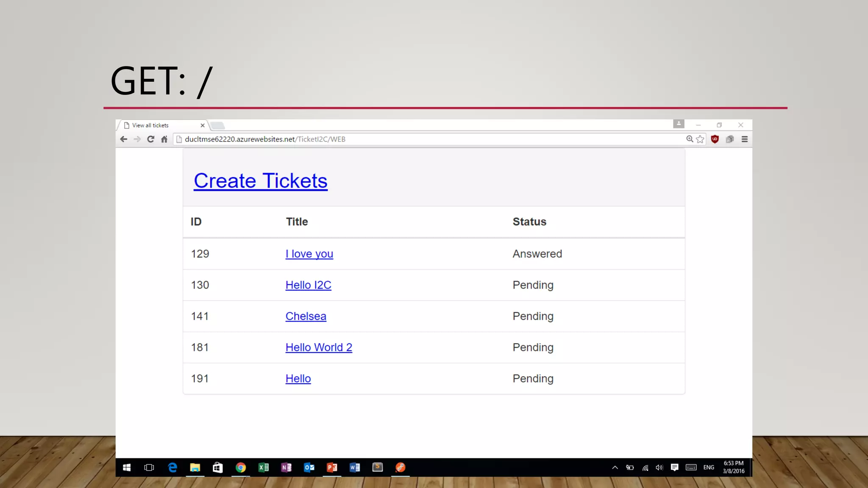868x488 pixels.
Task: Open the Chrome hamburger menu
Action: (x=744, y=139)
